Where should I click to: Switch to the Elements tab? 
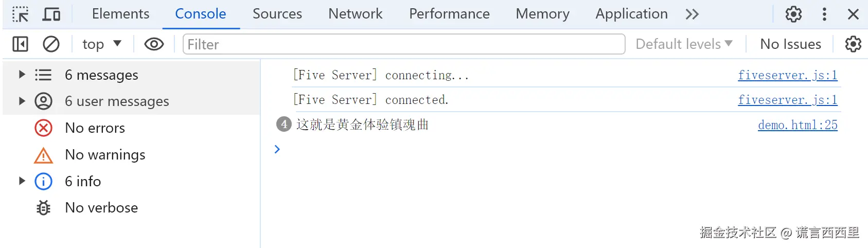coord(120,14)
